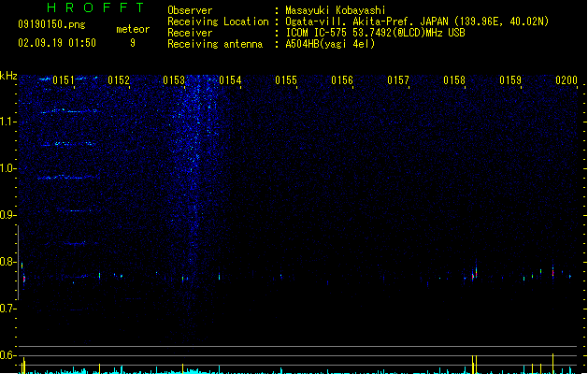The height and width of the screenshot is (374, 588).
Task: Click the 0159 time marker
Action: (510, 80)
